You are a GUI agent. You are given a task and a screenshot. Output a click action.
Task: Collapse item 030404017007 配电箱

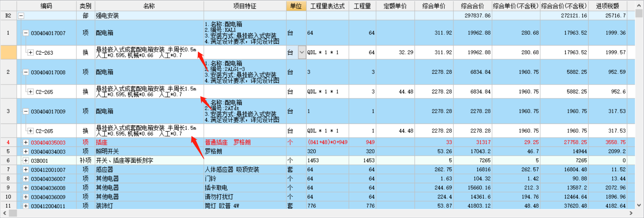point(26,33)
